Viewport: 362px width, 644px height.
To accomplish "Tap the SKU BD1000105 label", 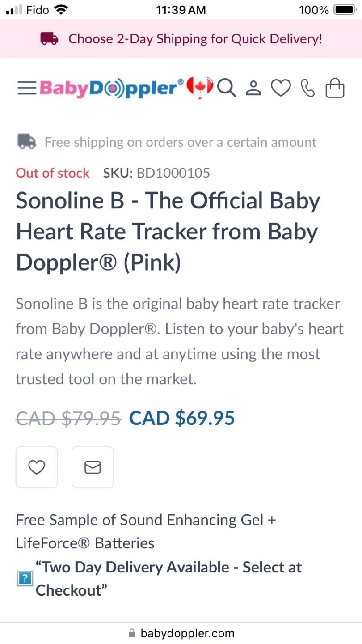I will click(156, 173).
